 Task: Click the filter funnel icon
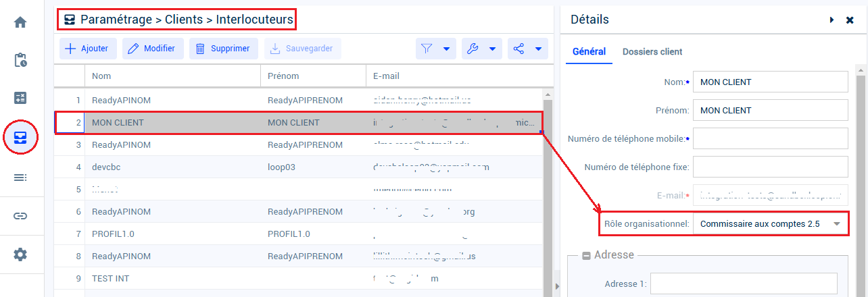(x=427, y=49)
